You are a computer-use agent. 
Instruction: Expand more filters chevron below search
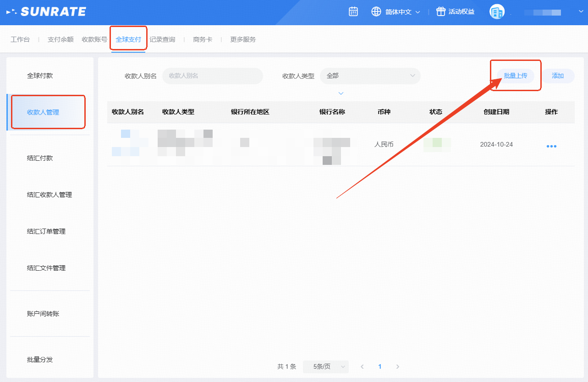point(341,93)
